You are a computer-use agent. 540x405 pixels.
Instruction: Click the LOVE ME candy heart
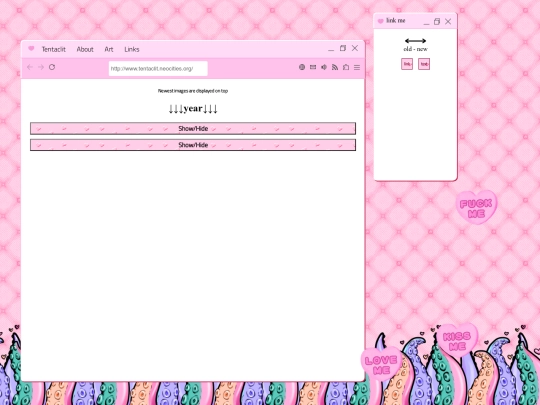coord(382,364)
